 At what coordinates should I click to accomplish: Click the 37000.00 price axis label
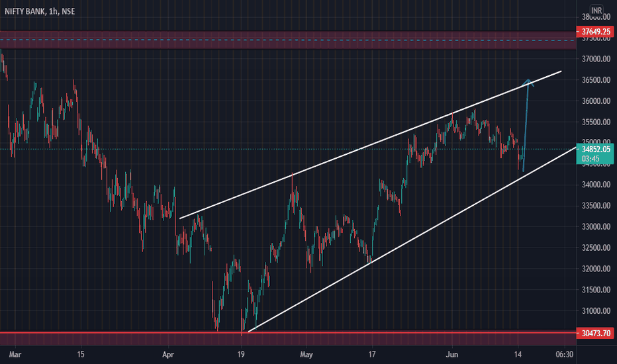click(596, 59)
